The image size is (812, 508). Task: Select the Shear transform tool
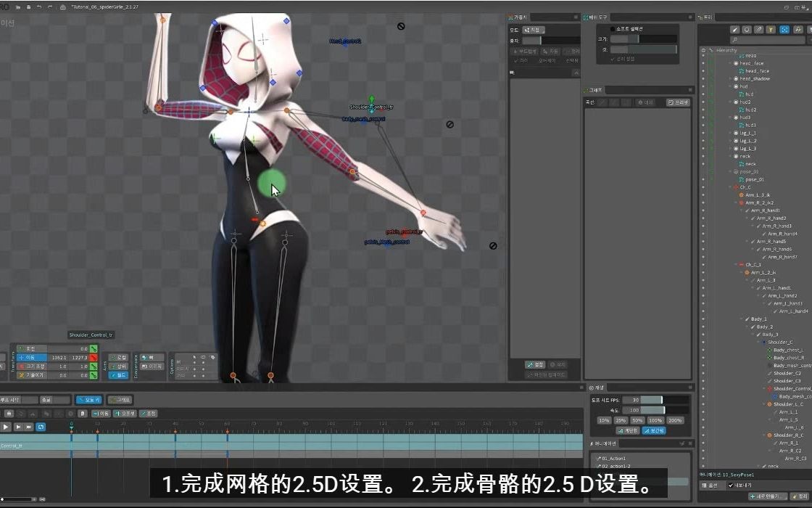pyautogui.click(x=31, y=374)
